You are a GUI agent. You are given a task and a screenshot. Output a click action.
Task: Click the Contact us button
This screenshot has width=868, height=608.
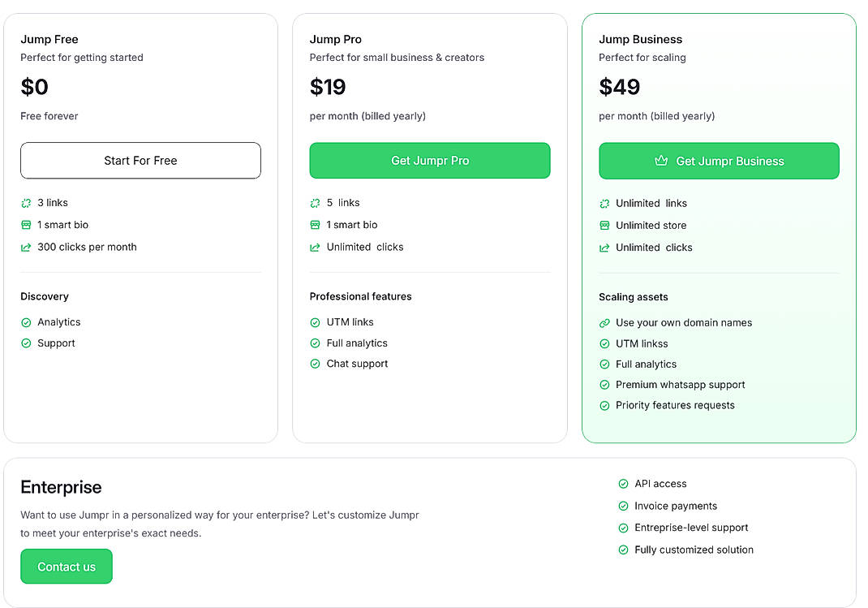pyautogui.click(x=66, y=566)
